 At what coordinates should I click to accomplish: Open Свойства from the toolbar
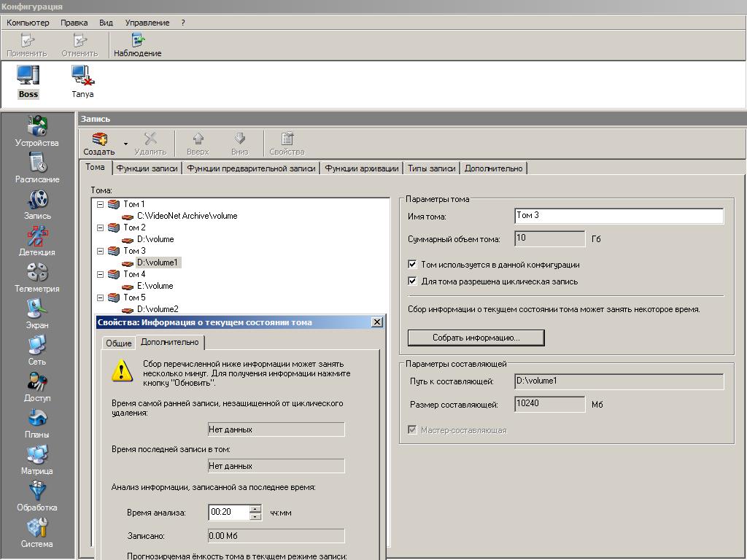287,144
